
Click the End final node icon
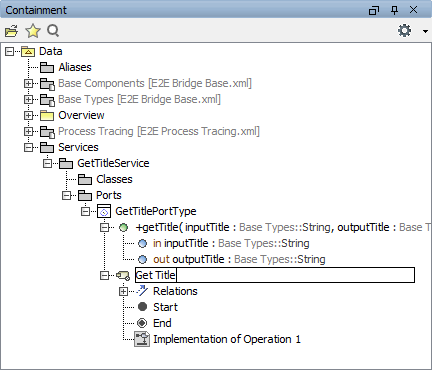point(142,323)
